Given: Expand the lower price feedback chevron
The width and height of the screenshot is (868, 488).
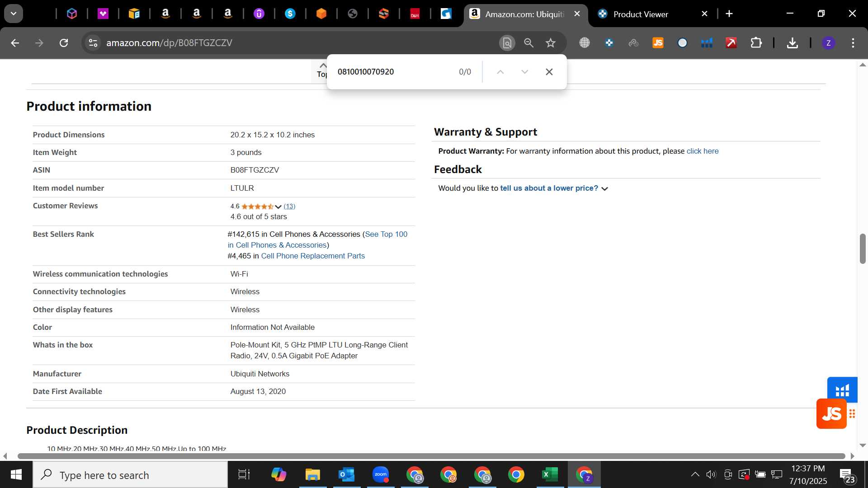Looking at the screenshot, I should coord(605,189).
